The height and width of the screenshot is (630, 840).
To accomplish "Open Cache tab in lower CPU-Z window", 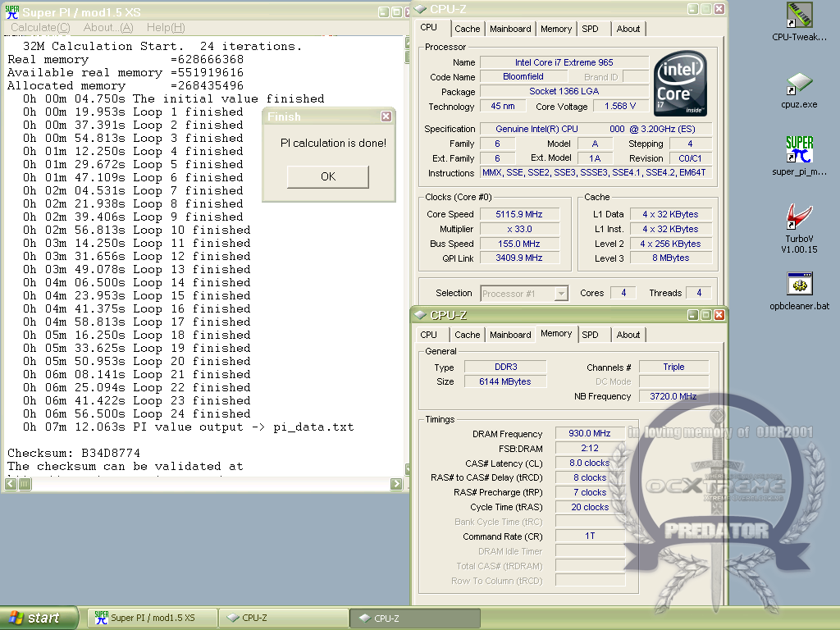I will point(467,335).
